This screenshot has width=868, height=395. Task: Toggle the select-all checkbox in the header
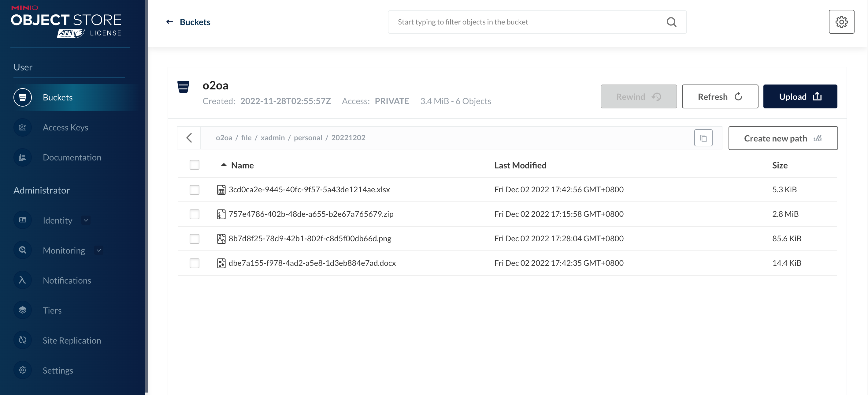pyautogui.click(x=195, y=165)
